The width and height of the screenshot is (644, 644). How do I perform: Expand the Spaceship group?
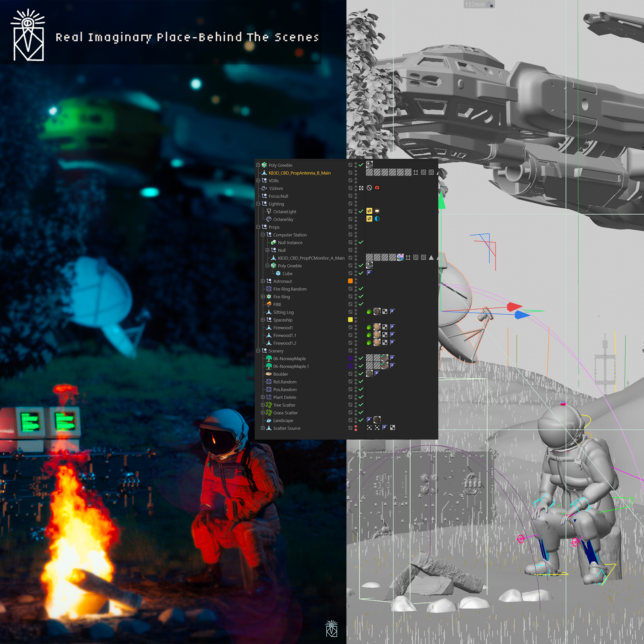tap(263, 320)
